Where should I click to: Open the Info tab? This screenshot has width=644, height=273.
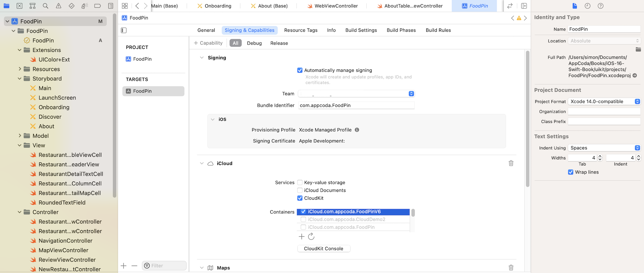(x=331, y=30)
